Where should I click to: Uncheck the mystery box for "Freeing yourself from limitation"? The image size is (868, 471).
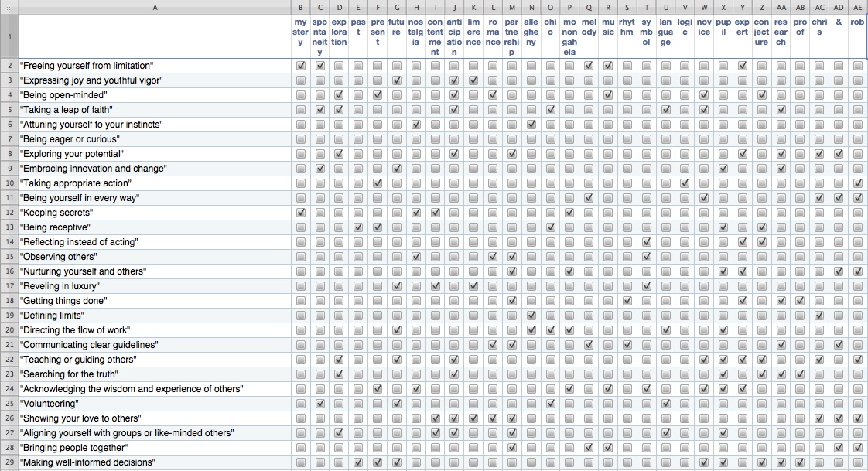[300, 66]
